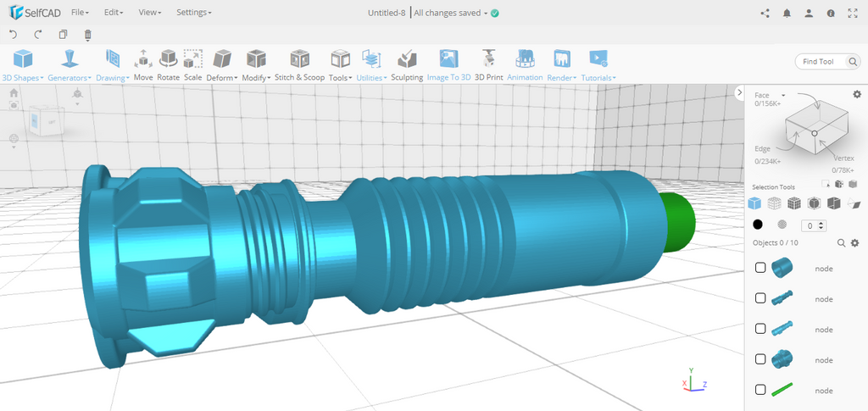Open the Animation tool
Image resolution: width=868 pixels, height=411 pixels.
[525, 66]
